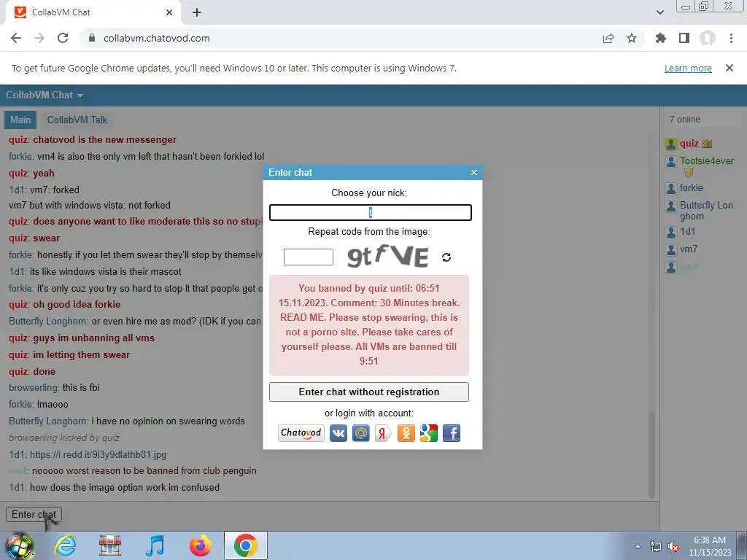Reload the page
This screenshot has height=560, width=747.
[63, 38]
